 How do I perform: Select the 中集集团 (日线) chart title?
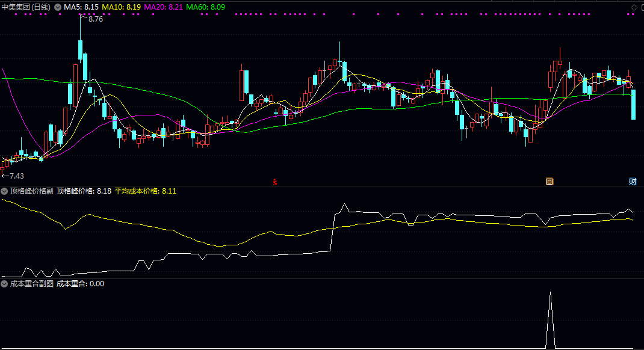tap(26, 7)
